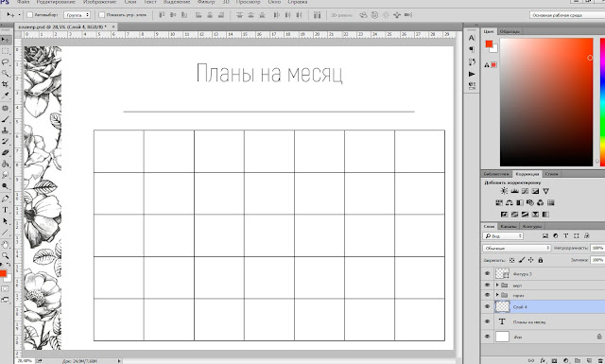Switch to the Образцы swatches tab
This screenshot has height=364, width=605.
coord(510,31)
